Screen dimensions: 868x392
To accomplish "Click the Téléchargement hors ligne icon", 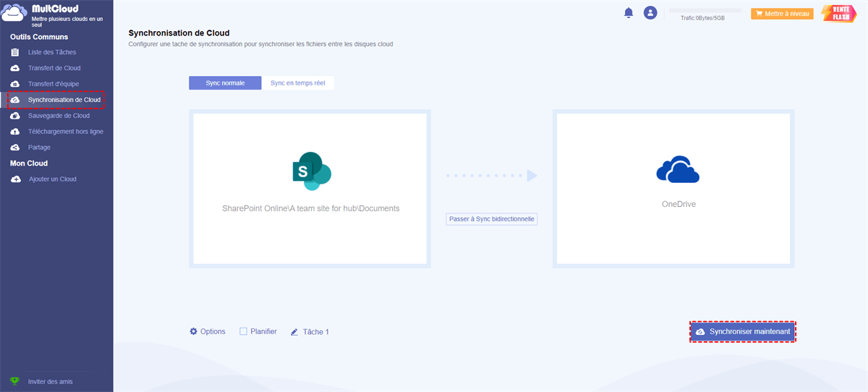I will (15, 132).
